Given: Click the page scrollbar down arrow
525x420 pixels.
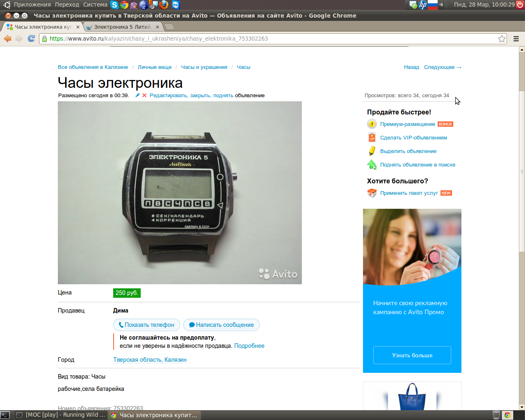Looking at the screenshot, I should (522, 407).
